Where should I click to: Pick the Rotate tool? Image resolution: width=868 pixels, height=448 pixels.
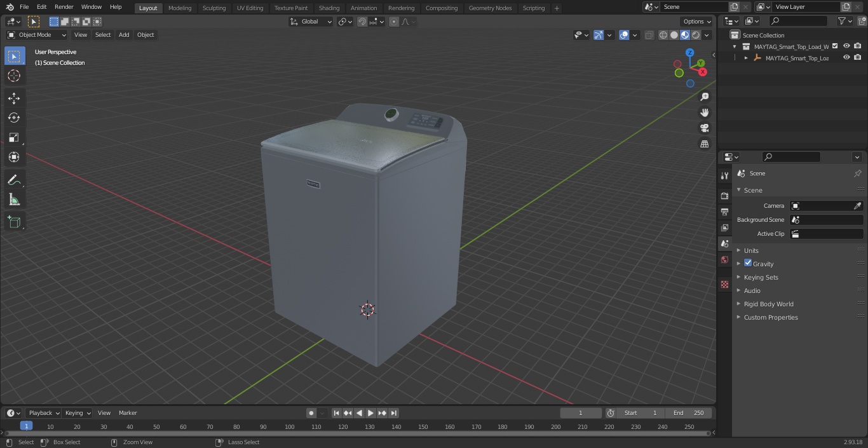(14, 118)
